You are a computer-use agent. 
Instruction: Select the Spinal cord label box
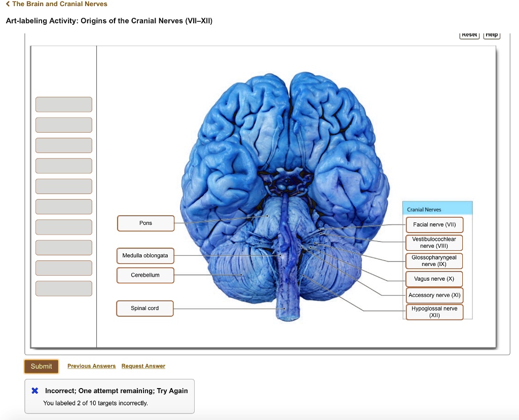pos(144,308)
